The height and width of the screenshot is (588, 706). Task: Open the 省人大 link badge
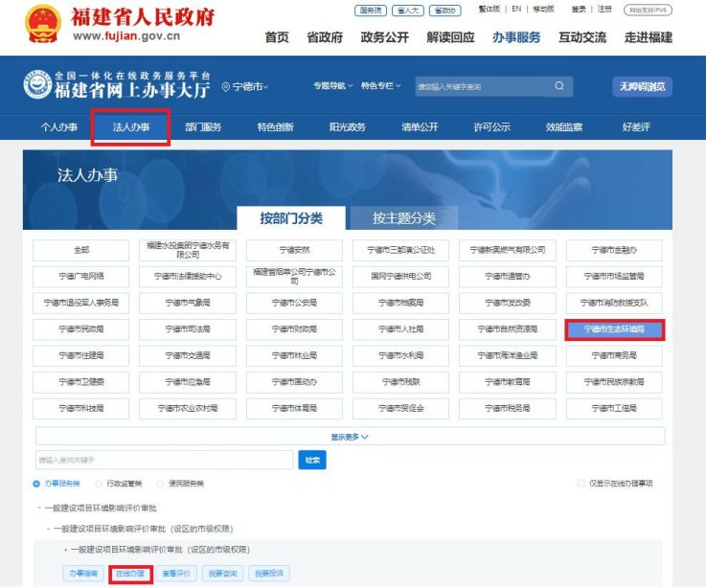[407, 10]
